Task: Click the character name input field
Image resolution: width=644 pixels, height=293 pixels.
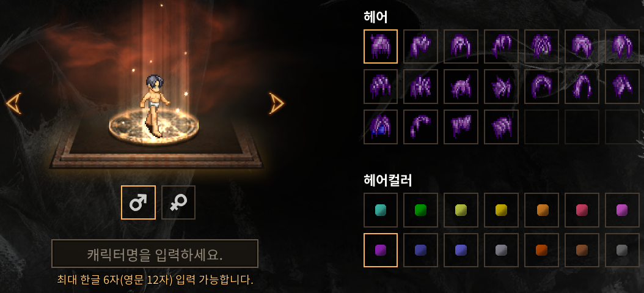Action: [155, 254]
